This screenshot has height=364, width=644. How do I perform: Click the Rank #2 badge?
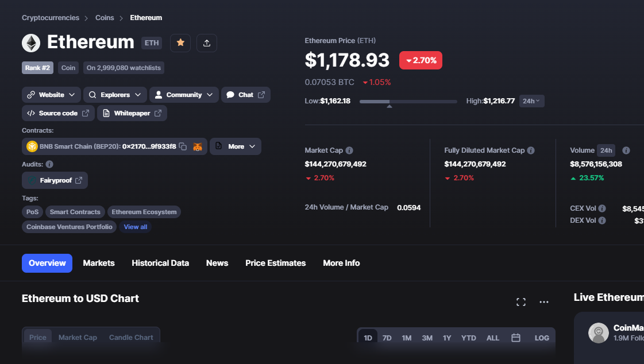click(x=37, y=68)
